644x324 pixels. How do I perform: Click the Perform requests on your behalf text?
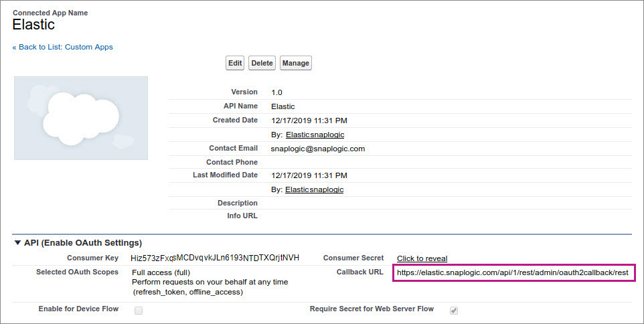210,282
